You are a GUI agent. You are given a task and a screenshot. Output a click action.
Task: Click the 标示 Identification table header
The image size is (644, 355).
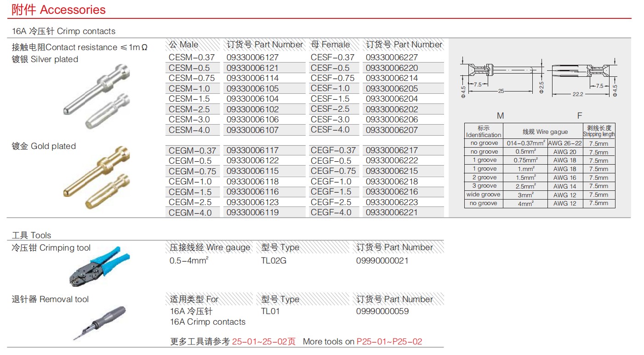click(484, 132)
